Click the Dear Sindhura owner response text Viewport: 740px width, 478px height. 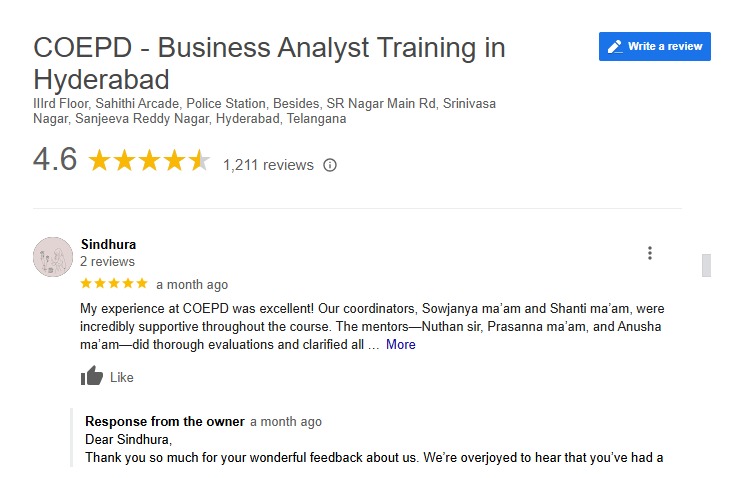pyautogui.click(x=129, y=440)
